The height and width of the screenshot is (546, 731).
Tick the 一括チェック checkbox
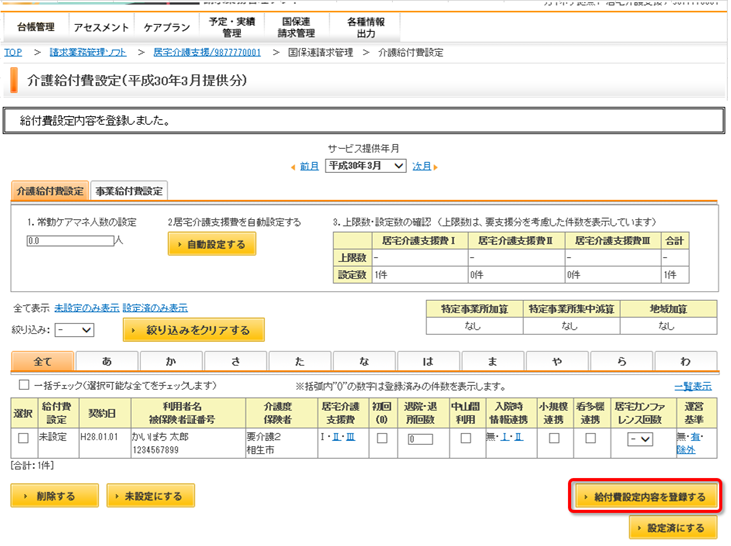pyautogui.click(x=24, y=385)
